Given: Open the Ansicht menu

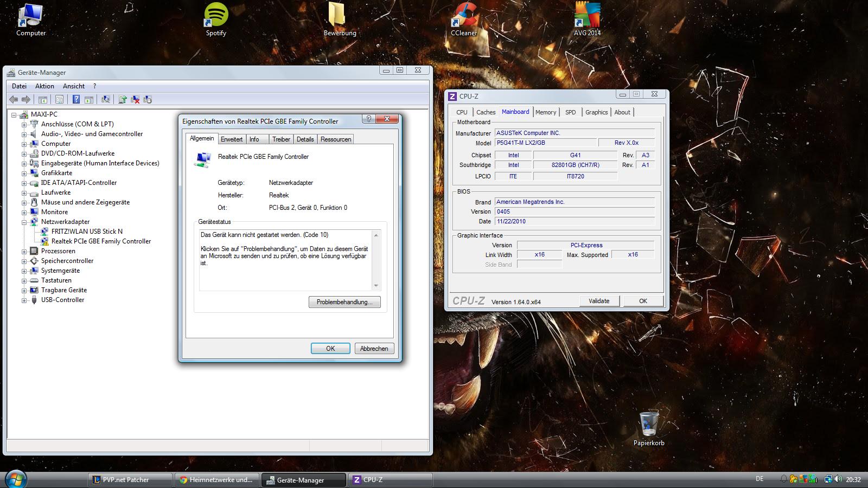Looking at the screenshot, I should pos(74,86).
